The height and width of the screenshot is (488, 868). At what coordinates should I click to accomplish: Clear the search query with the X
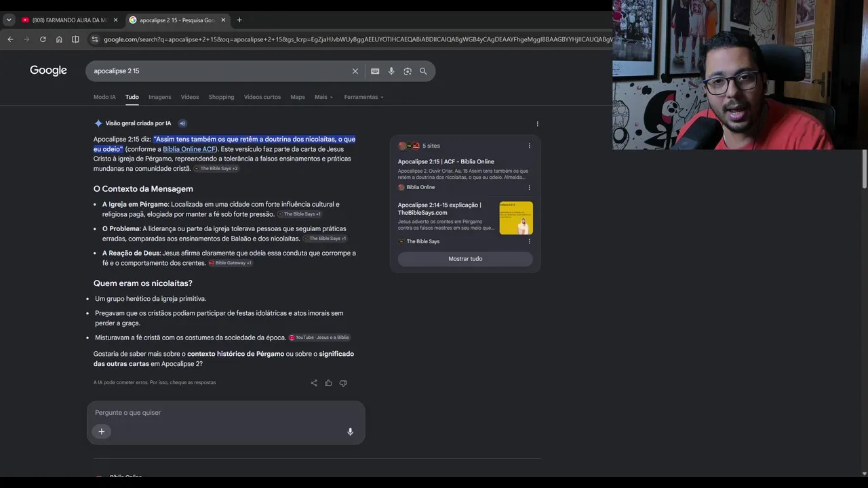[x=355, y=71]
